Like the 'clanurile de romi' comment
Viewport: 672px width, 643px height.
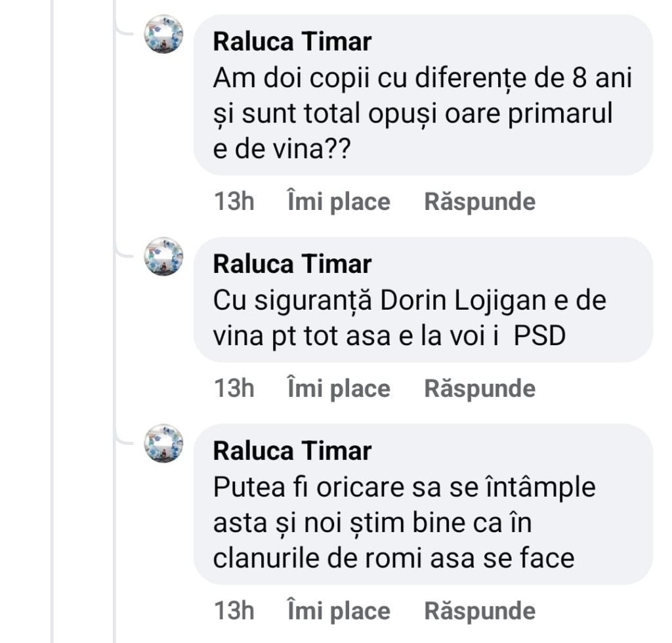[x=339, y=611]
